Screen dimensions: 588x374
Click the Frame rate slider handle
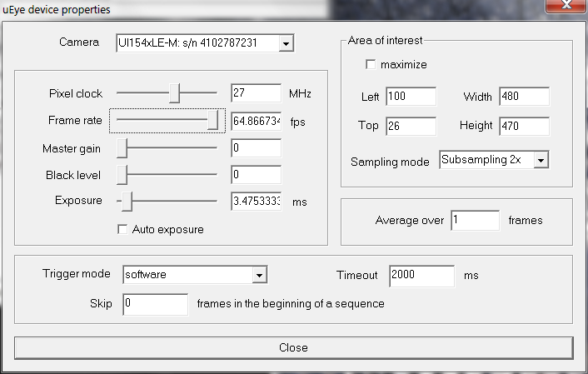coord(214,121)
